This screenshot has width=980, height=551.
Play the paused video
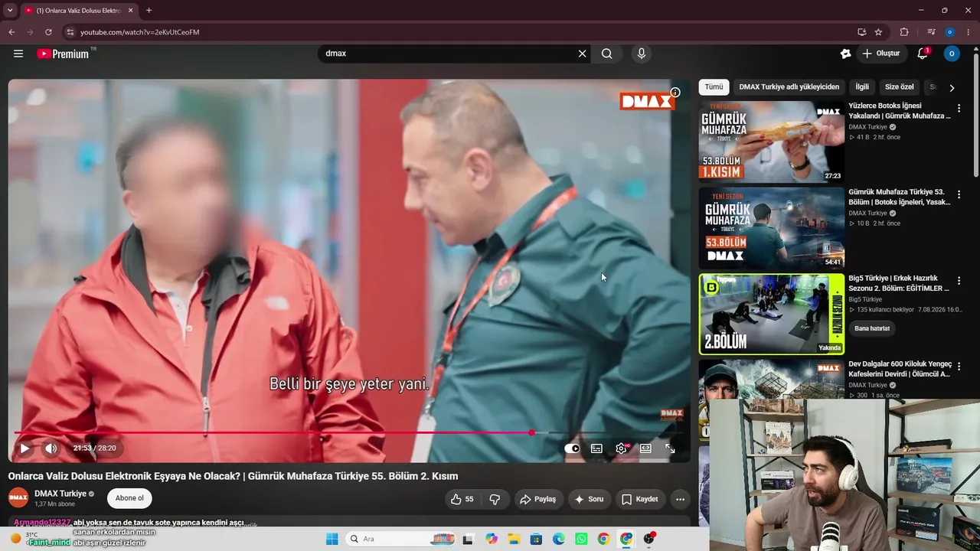[24, 448]
